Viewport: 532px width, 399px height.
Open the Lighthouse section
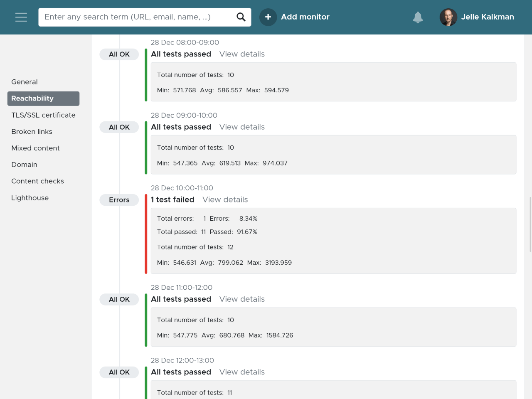click(30, 198)
